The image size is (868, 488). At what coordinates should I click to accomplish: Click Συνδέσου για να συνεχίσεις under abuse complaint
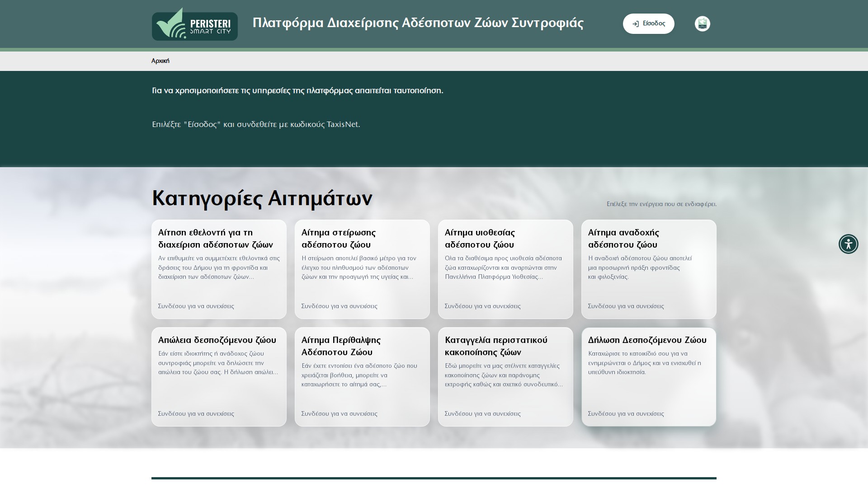click(483, 413)
